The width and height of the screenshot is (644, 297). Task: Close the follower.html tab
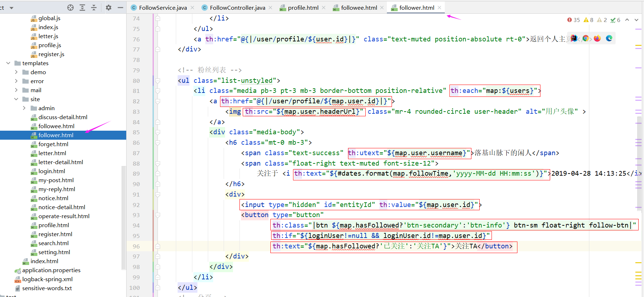pyautogui.click(x=439, y=8)
